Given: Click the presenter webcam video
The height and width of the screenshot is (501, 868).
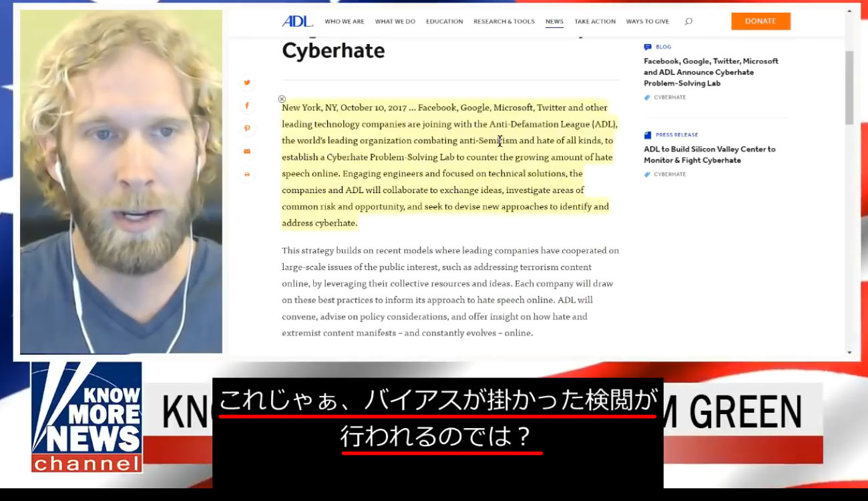Looking at the screenshot, I should [x=121, y=182].
